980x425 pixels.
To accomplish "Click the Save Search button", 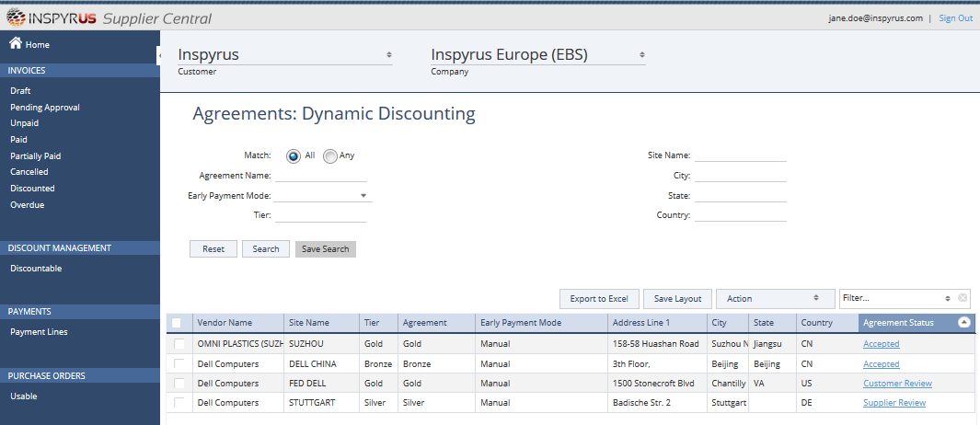I will (326, 248).
